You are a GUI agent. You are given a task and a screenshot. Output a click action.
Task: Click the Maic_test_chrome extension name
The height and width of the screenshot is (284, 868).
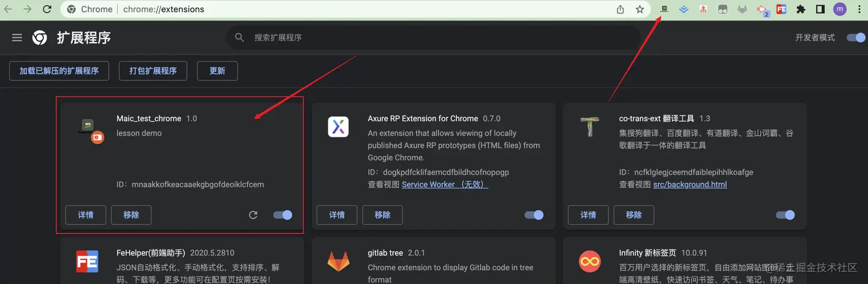pyautogui.click(x=149, y=118)
